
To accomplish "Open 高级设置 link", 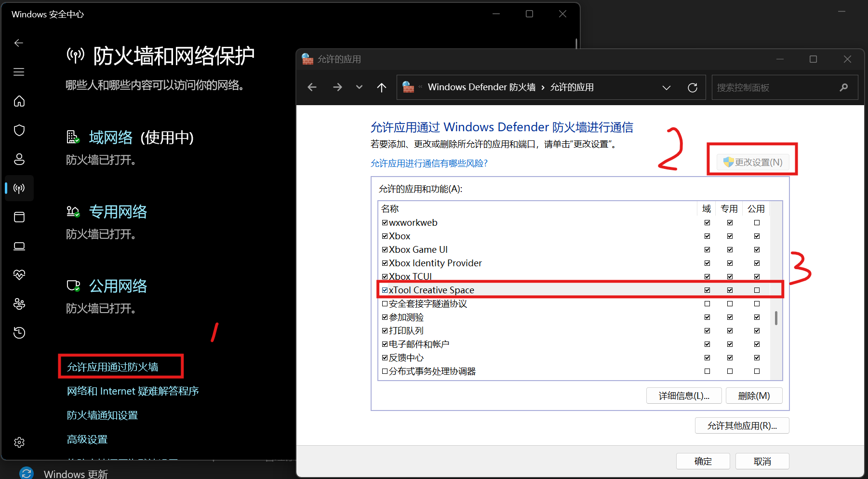I will point(87,439).
